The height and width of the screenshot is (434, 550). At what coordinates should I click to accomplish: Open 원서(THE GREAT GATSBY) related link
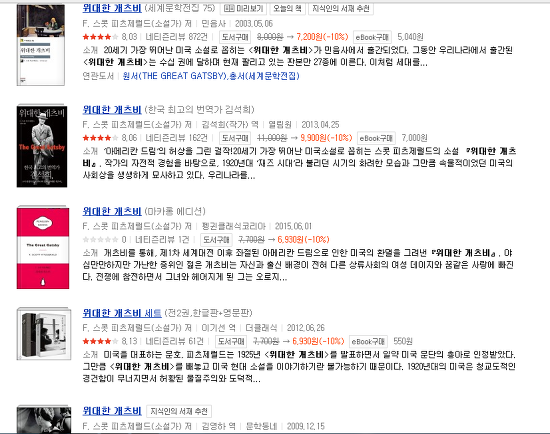point(174,76)
